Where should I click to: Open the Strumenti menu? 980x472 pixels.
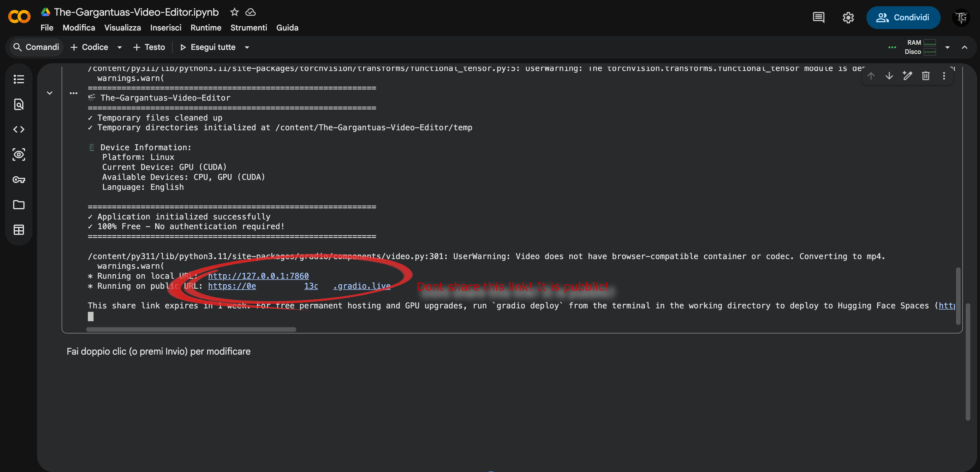tap(248, 28)
